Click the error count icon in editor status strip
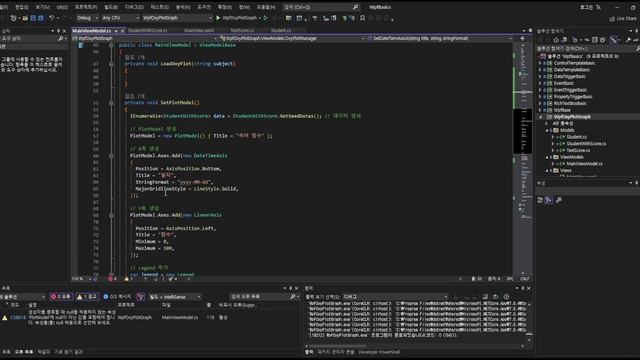 tap(110, 279)
